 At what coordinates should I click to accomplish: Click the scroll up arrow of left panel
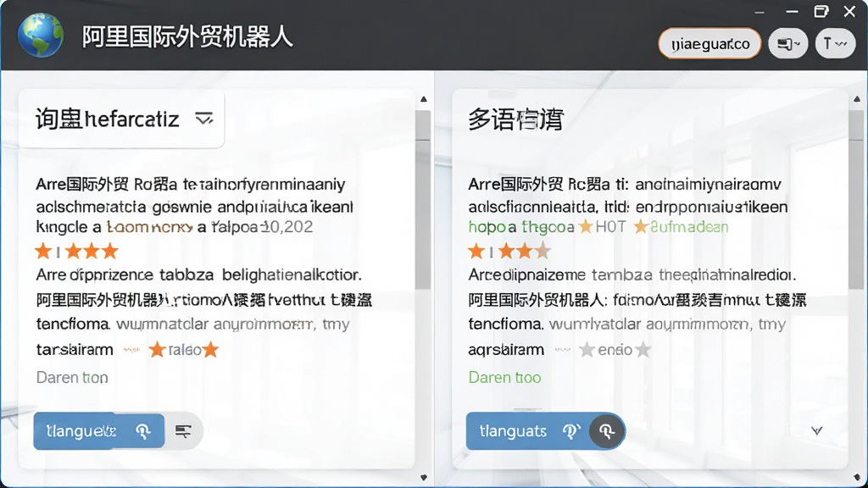(x=424, y=99)
